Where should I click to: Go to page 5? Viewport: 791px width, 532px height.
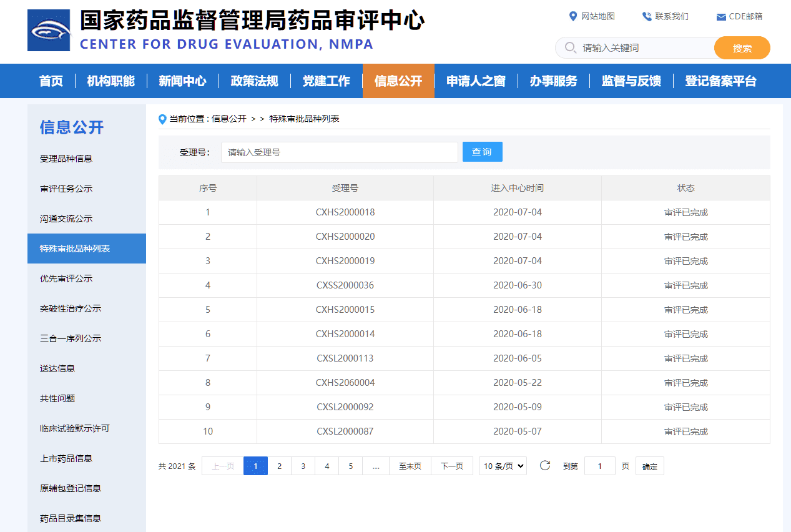point(351,466)
